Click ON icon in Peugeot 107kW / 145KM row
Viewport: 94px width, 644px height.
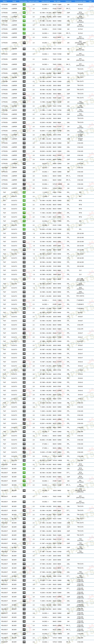24,642
